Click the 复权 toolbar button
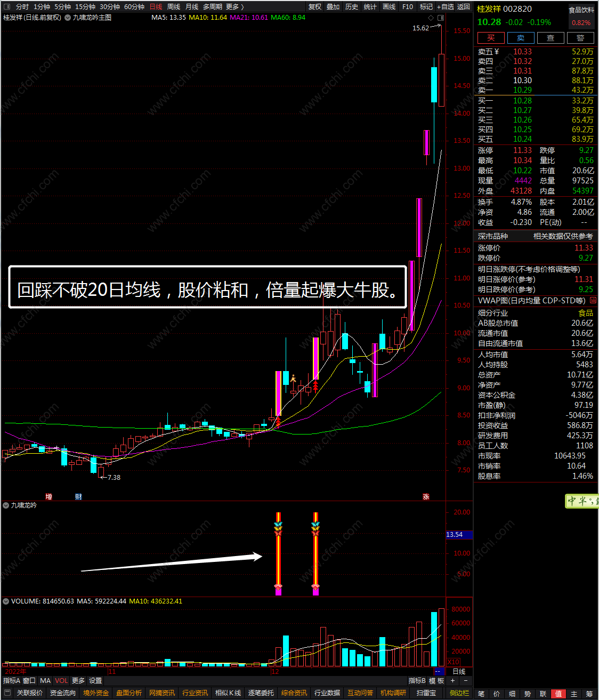 coord(315,7)
